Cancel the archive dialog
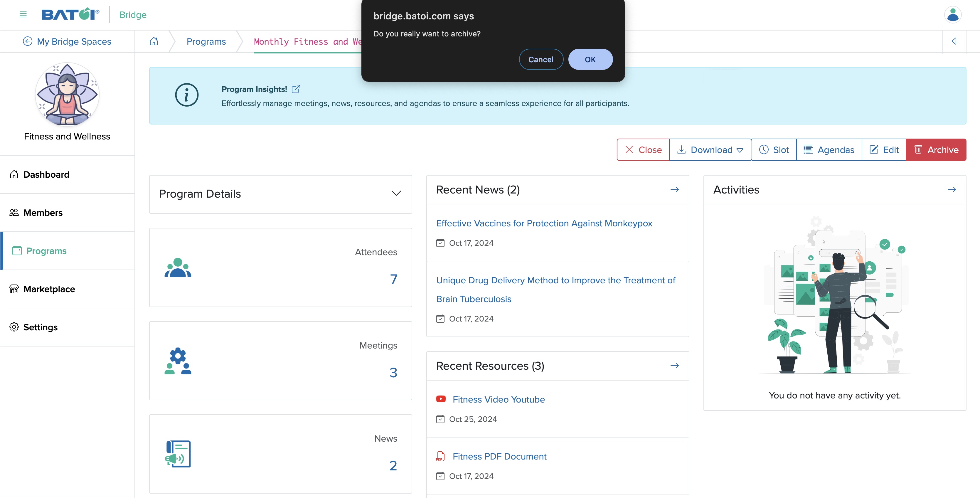Screen dimensions: 980x498 pyautogui.click(x=540, y=59)
